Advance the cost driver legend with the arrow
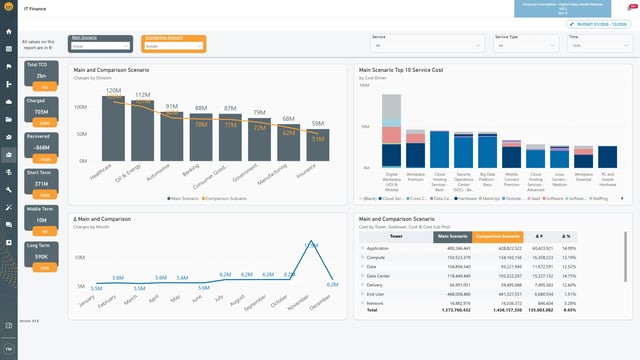640x360 pixels. 622,198
